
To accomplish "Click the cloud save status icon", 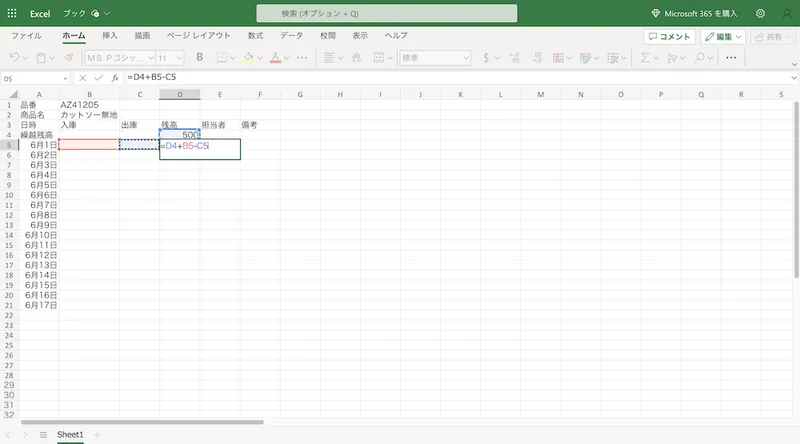I will (x=95, y=14).
